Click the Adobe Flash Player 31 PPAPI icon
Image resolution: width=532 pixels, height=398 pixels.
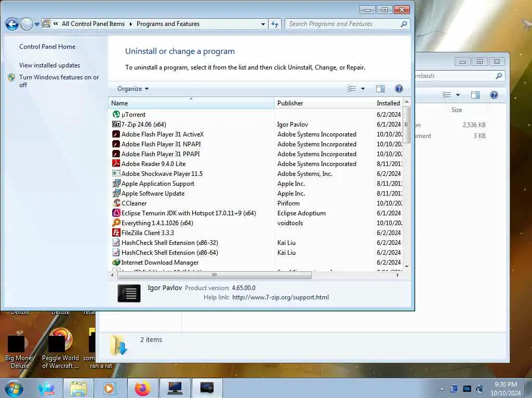(116, 154)
